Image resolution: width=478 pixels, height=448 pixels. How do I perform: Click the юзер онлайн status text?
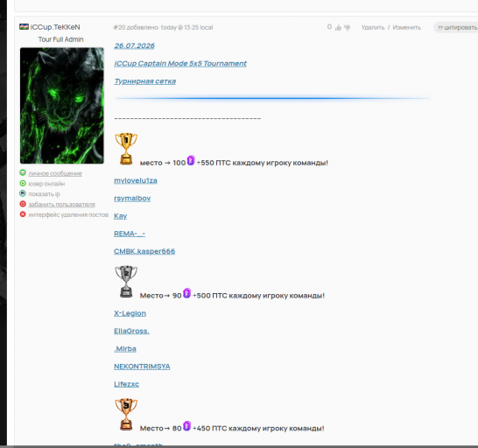[46, 184]
